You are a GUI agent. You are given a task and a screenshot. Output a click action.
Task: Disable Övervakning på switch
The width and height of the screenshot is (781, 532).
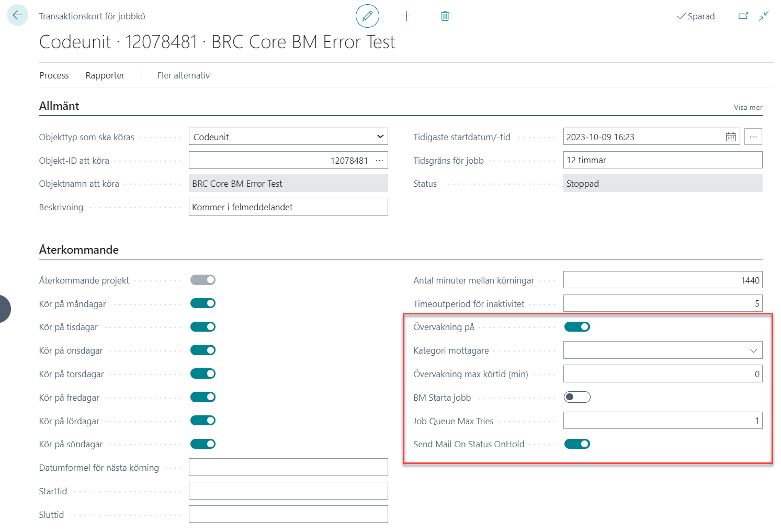[577, 327]
